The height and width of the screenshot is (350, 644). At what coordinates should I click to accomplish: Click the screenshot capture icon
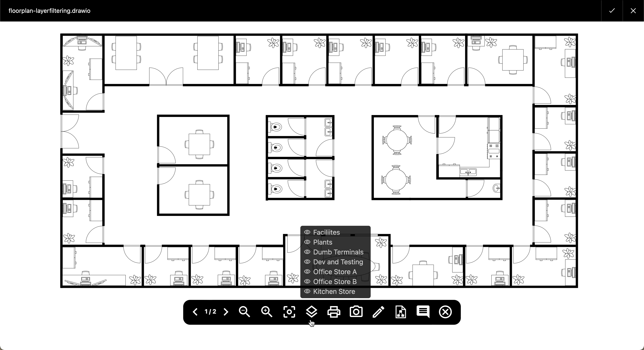tap(356, 312)
